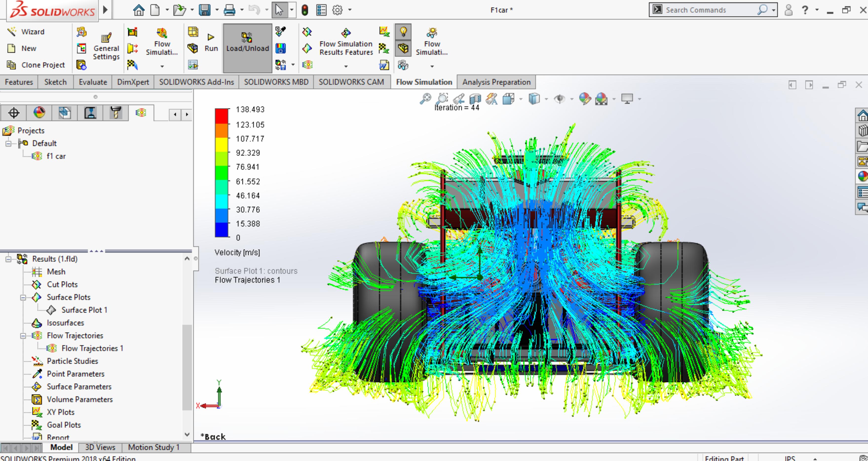Open the Flow Simulation analysis tree tab
This screenshot has height=461, width=868.
141,113
